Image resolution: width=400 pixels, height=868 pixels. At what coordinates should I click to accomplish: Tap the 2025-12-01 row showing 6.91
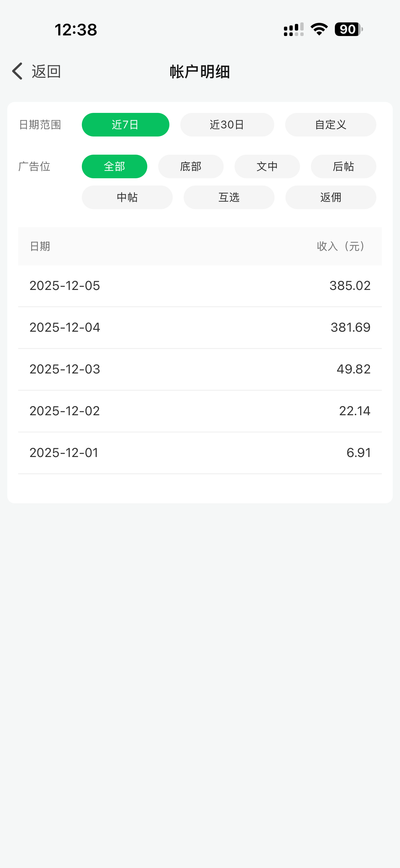pos(200,452)
